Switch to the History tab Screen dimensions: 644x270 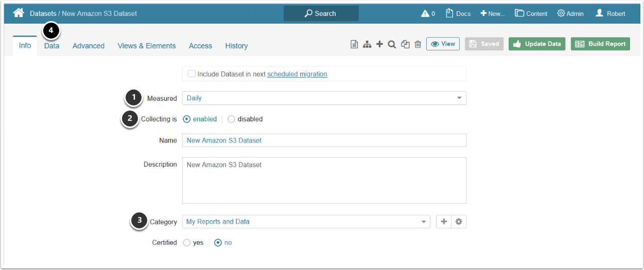point(236,46)
